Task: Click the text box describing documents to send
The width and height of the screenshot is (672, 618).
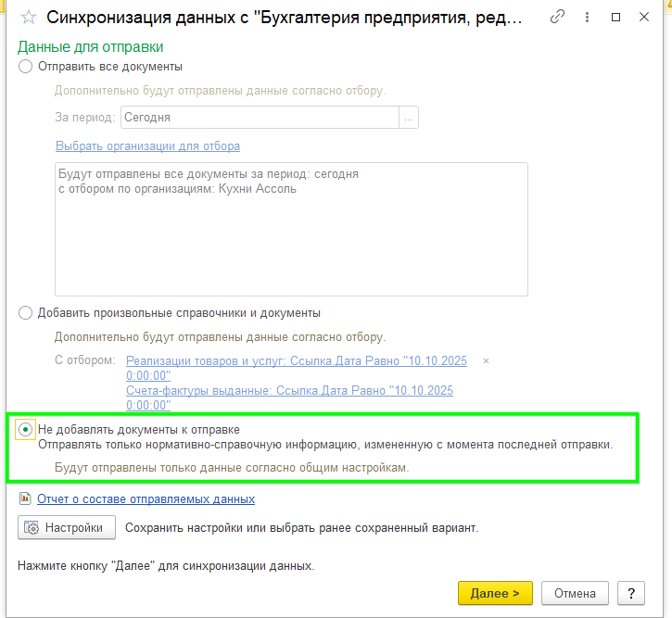Action: (x=291, y=229)
